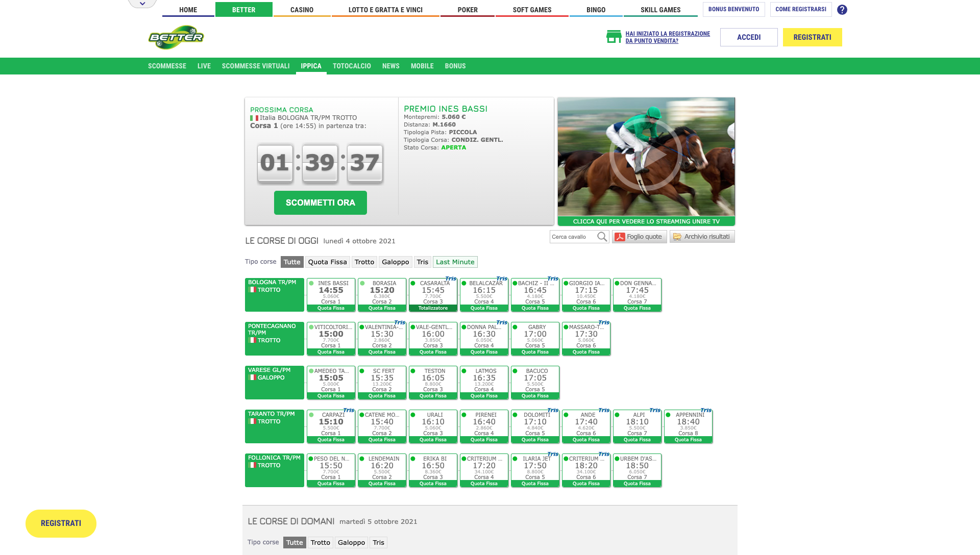Open the Casino menu item
This screenshot has height=555, width=980.
302,10
